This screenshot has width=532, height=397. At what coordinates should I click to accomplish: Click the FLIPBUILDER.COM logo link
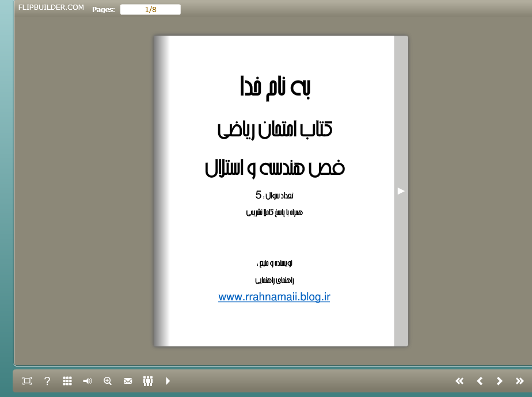click(51, 8)
